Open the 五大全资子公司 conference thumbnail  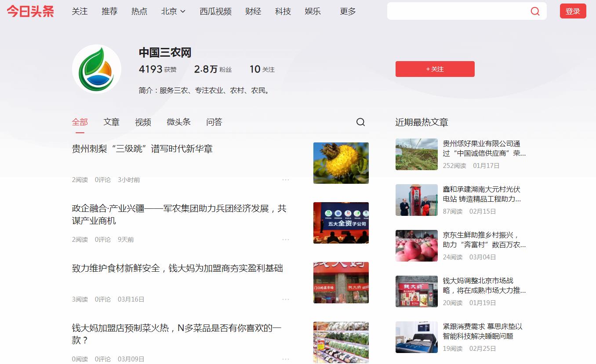(x=341, y=223)
